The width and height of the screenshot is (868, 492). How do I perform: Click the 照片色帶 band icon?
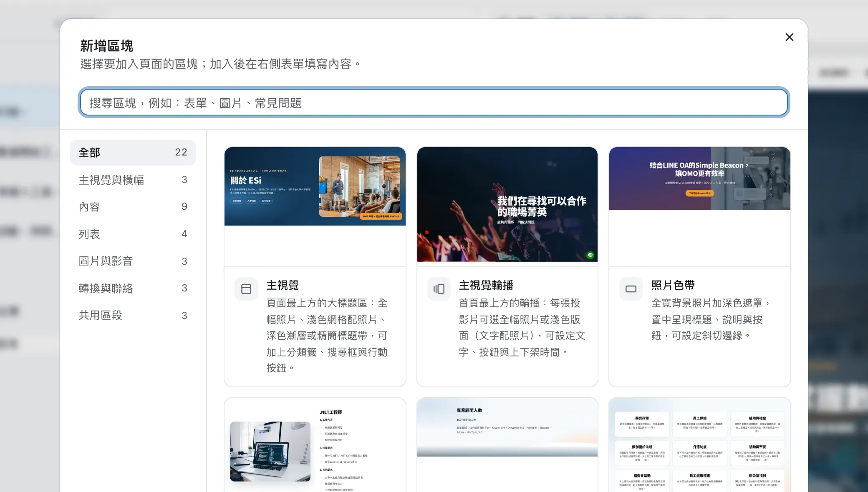[631, 289]
